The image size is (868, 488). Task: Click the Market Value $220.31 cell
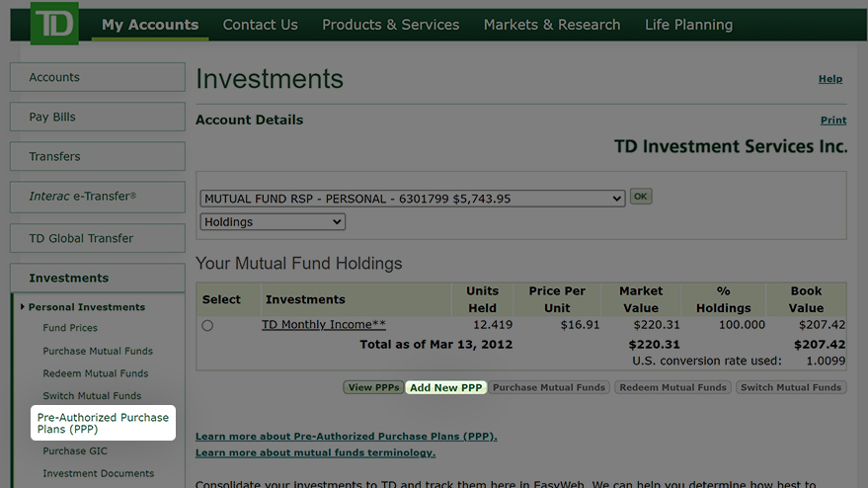tap(657, 325)
